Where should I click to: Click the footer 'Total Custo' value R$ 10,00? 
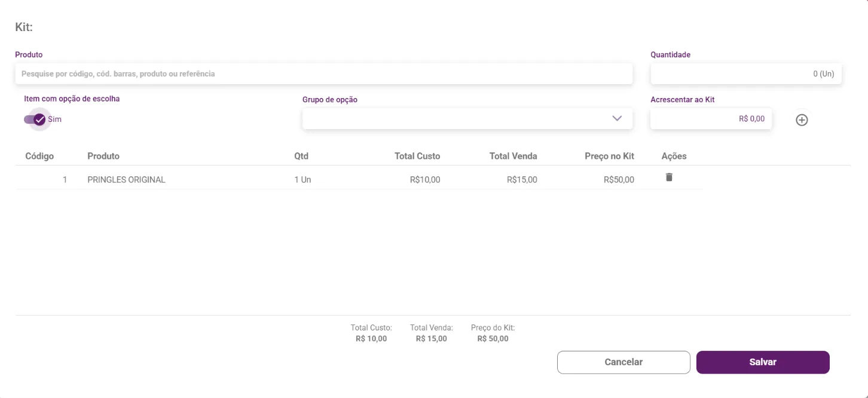click(x=371, y=339)
